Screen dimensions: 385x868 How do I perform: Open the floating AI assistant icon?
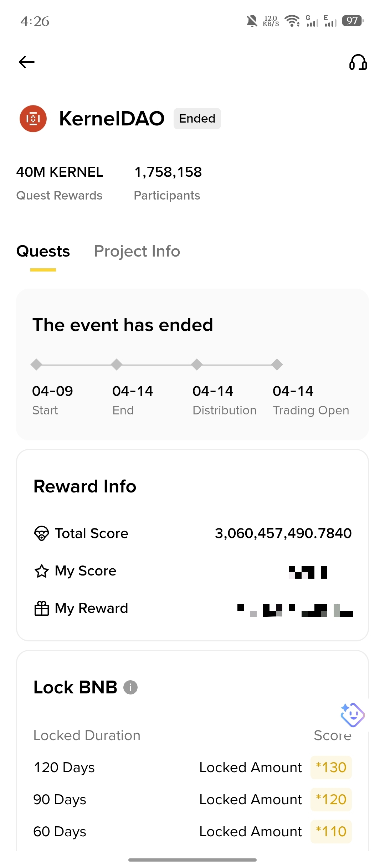(x=353, y=715)
